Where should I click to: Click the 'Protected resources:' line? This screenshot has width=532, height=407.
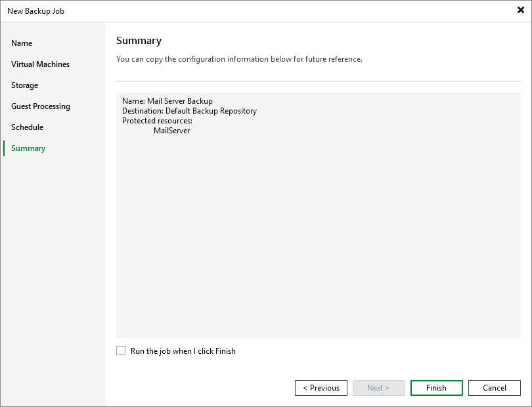pos(157,121)
